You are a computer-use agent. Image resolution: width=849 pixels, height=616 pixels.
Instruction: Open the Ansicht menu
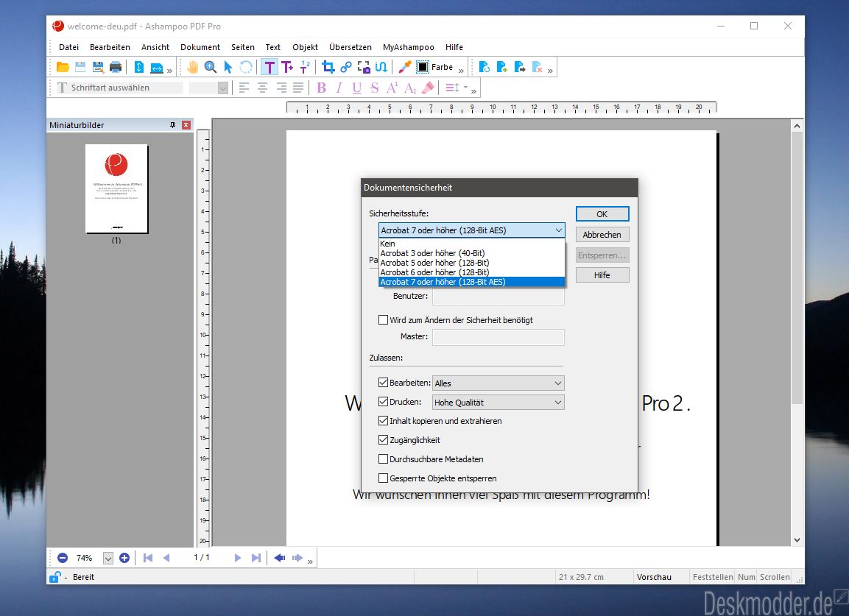point(155,47)
